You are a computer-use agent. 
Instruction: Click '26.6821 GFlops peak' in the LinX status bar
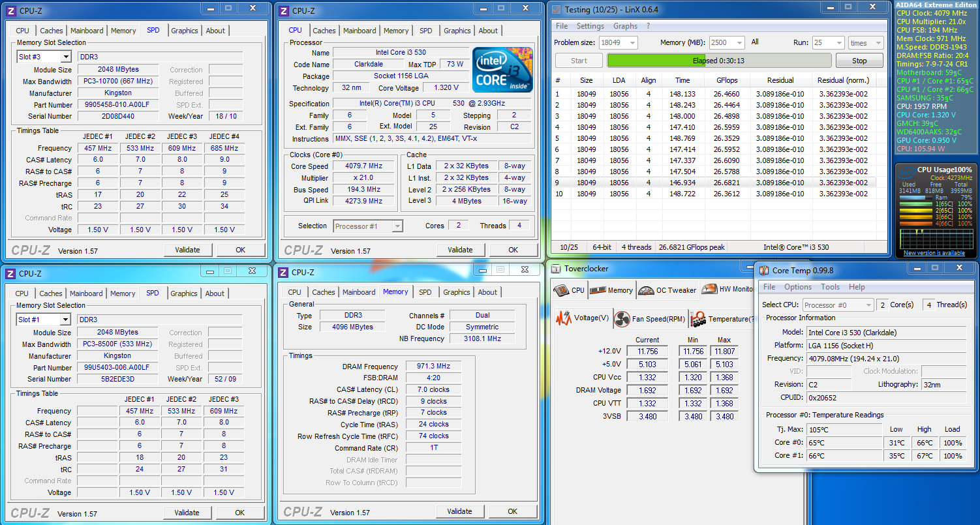(x=692, y=247)
